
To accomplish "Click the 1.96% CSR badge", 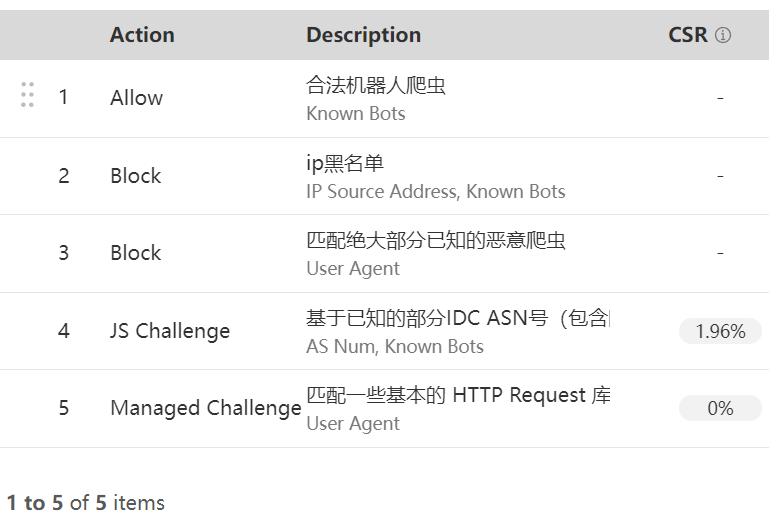I will (720, 331).
